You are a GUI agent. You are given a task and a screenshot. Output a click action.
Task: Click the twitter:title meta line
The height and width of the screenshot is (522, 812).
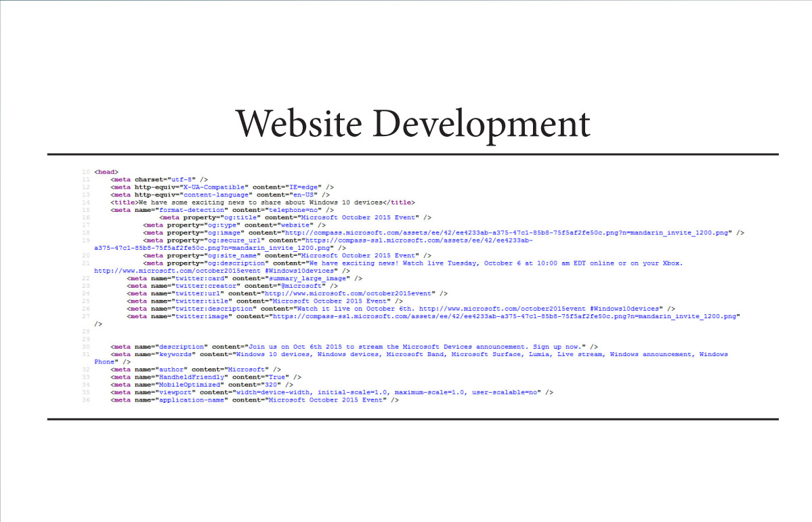click(265, 301)
